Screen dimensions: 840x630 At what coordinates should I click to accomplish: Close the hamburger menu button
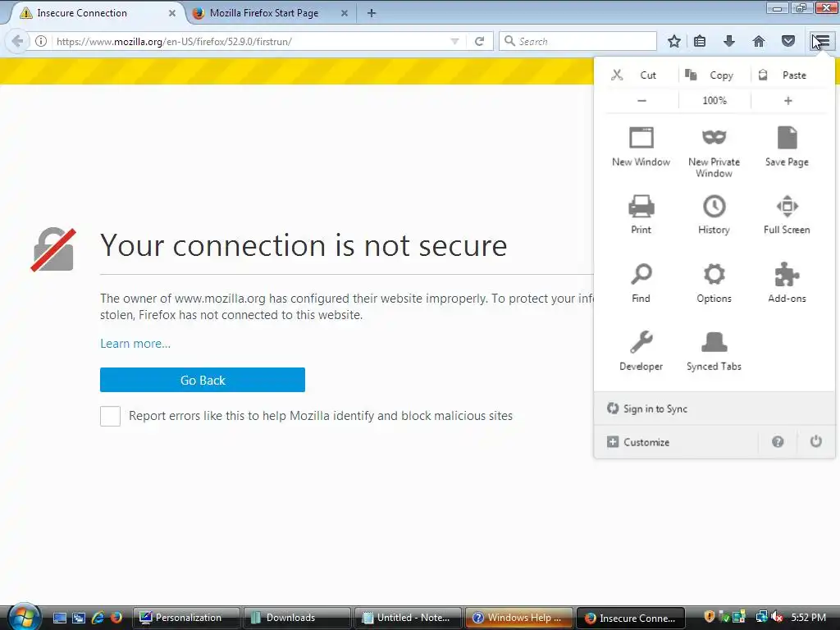point(821,41)
